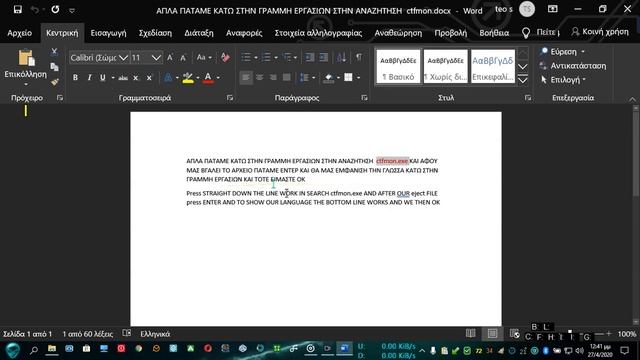
Task: Click the Decrease Indent icon
Action: point(310,58)
